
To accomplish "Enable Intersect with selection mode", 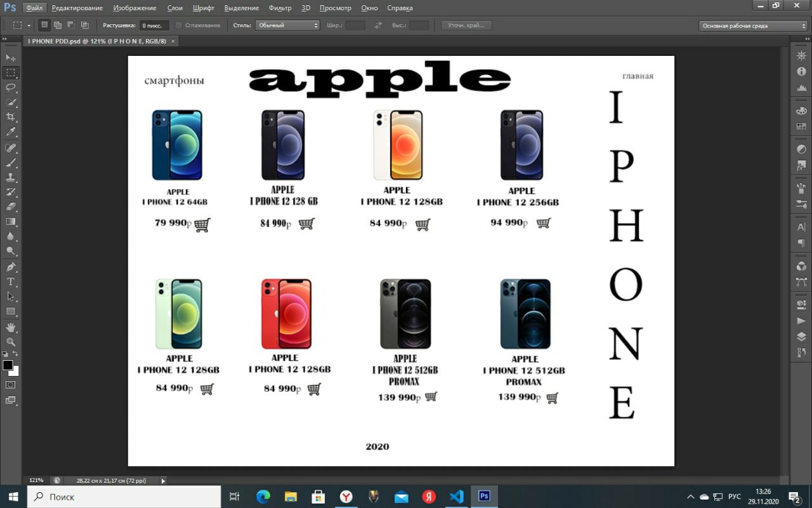I will point(84,25).
